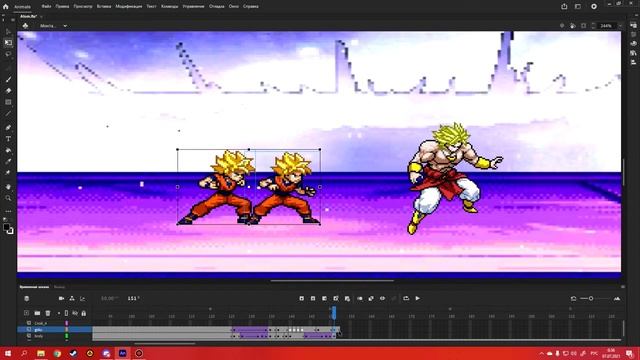640x360 pixels.
Task: Toggle onion skin in timeline controls
Action: point(360,298)
